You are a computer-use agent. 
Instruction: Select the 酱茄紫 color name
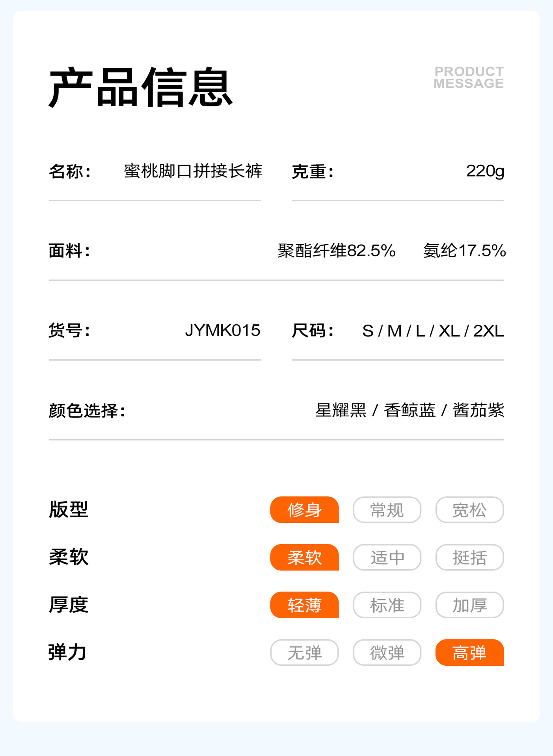tap(478, 411)
